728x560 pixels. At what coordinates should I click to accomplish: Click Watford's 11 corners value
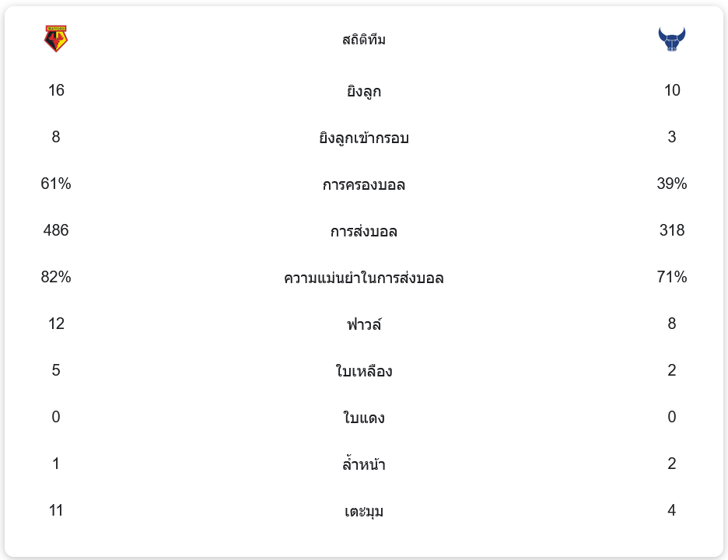pos(56,511)
